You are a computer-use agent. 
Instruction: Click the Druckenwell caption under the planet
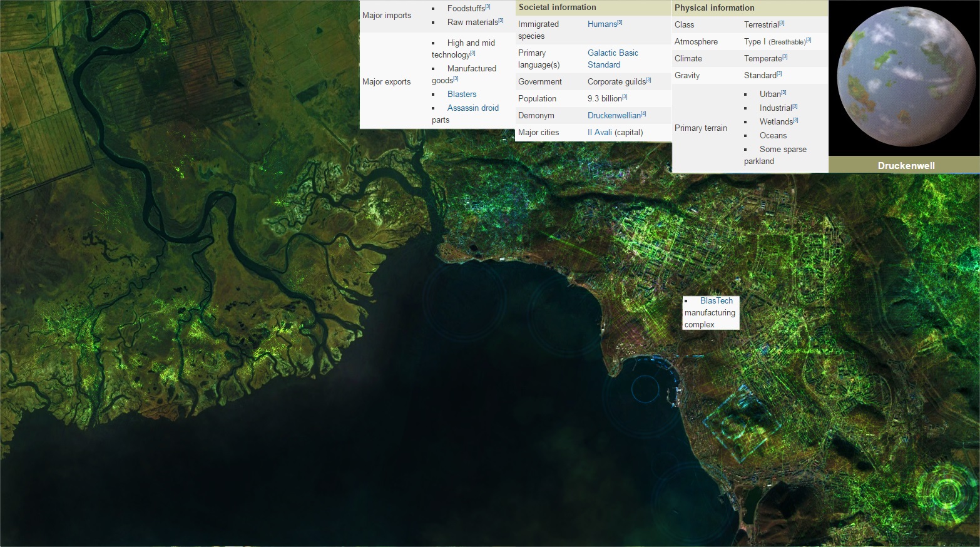pyautogui.click(x=906, y=166)
